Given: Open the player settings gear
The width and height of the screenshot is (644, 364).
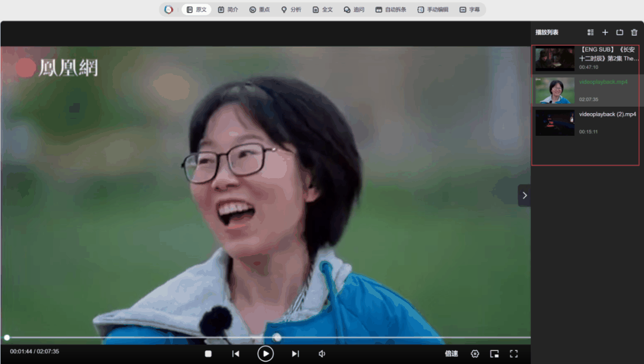Looking at the screenshot, I should pyautogui.click(x=475, y=354).
